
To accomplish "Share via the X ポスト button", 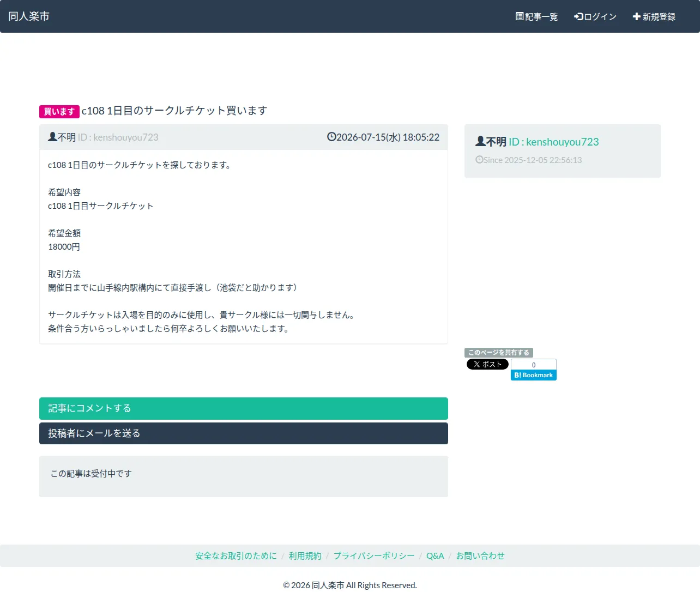I will coord(487,364).
